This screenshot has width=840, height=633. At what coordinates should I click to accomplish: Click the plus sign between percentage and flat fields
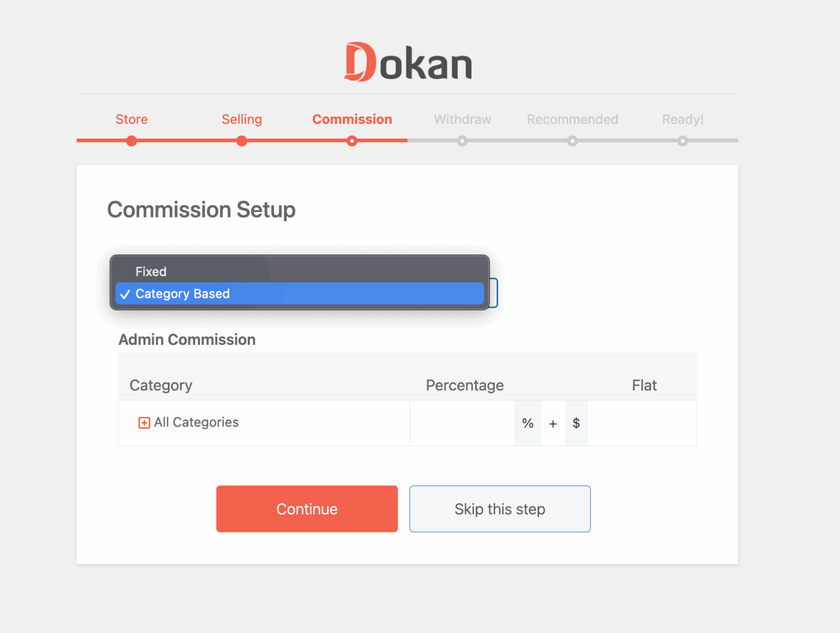552,423
